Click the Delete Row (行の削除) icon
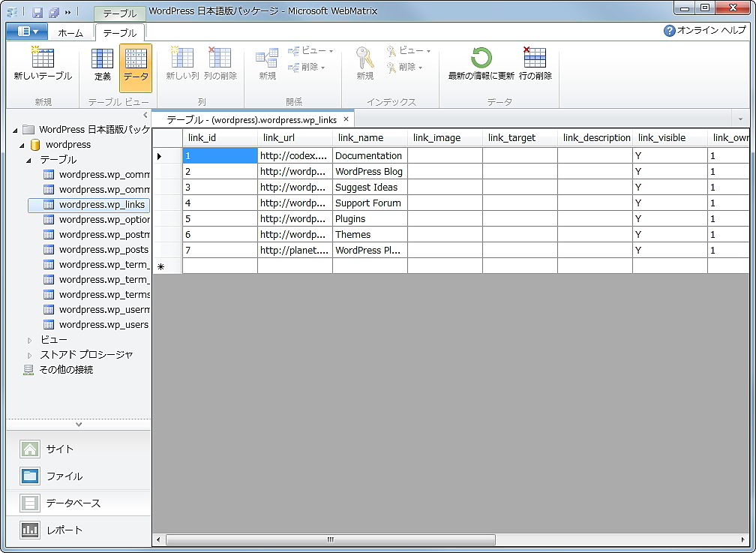756x553 pixels. click(534, 58)
